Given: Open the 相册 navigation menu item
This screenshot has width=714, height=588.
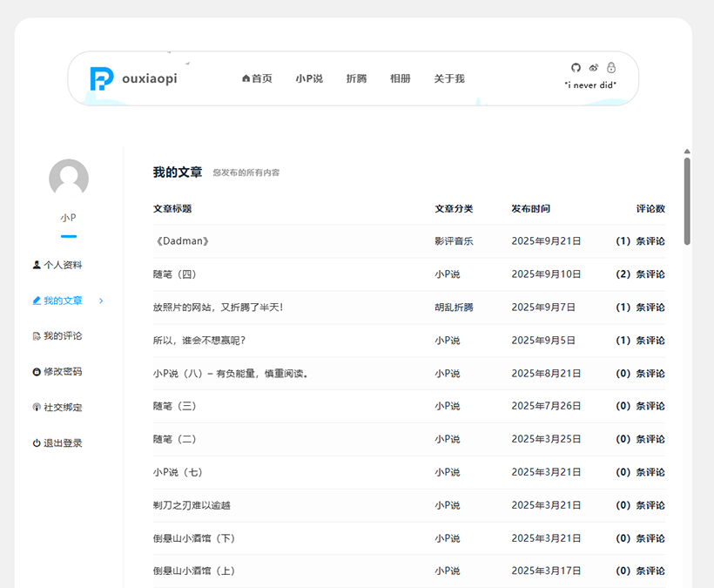Looking at the screenshot, I should tap(400, 78).
